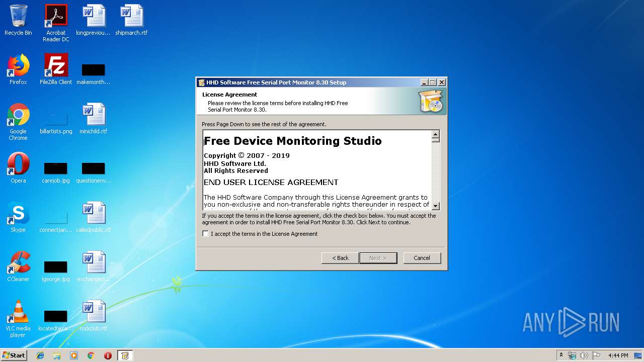The height and width of the screenshot is (362, 644).
Task: Select the longpreviou... Word document icon
Action: click(x=93, y=20)
